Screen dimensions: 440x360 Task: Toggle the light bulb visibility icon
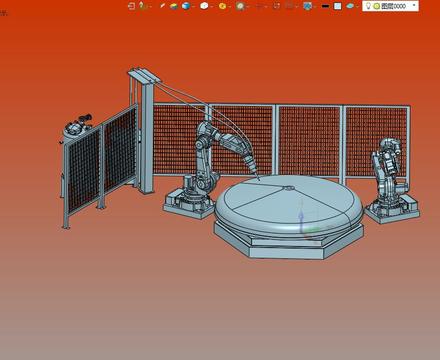point(368,6)
